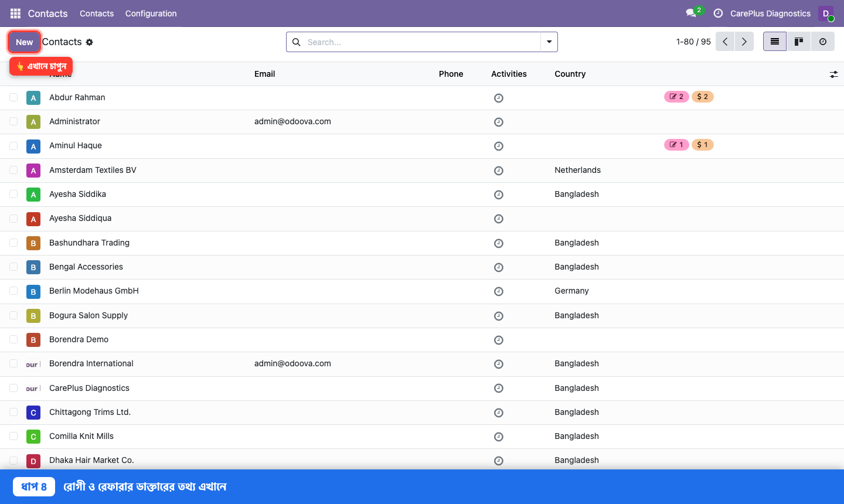Viewport: 844px width, 504px height.
Task: Open the conversations messages icon
Action: point(691,13)
